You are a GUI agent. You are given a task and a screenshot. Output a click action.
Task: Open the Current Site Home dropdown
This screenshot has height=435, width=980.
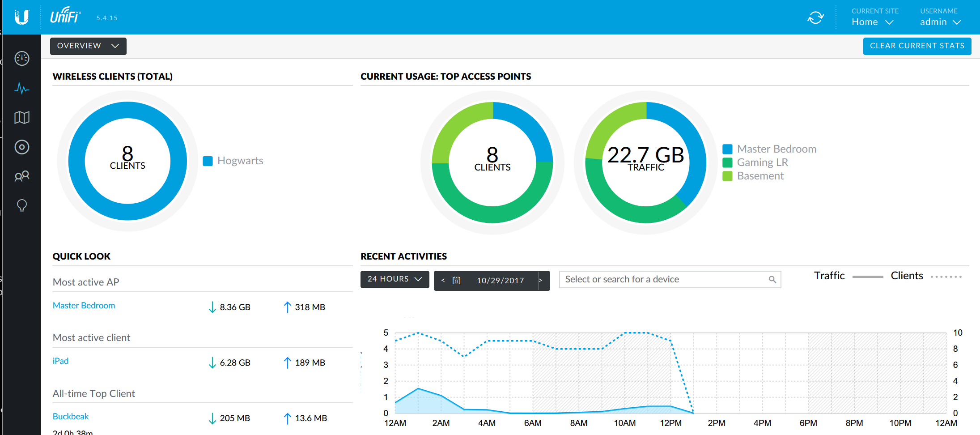[872, 22]
